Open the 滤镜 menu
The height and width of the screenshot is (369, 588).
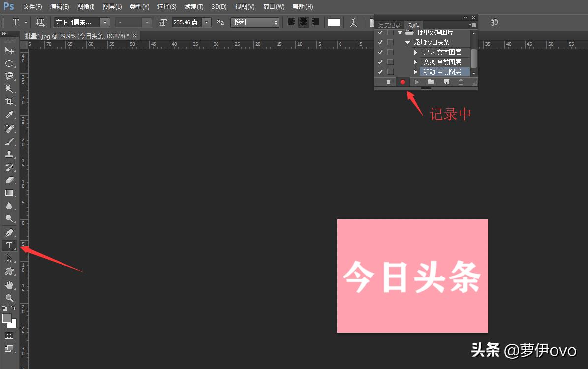[193, 7]
